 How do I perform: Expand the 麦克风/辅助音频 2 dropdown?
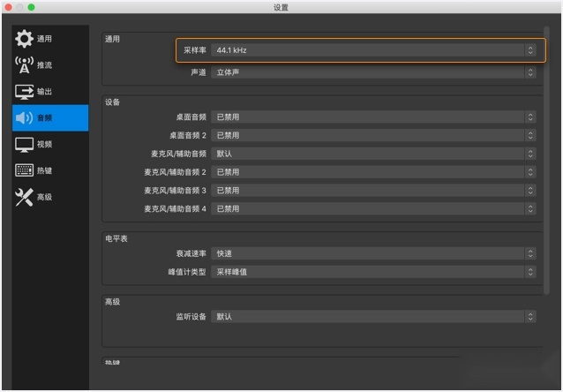(x=373, y=172)
